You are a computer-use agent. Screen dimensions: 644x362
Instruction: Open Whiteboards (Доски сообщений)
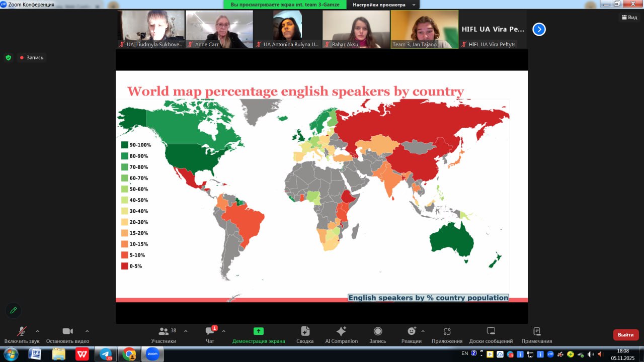(x=491, y=334)
